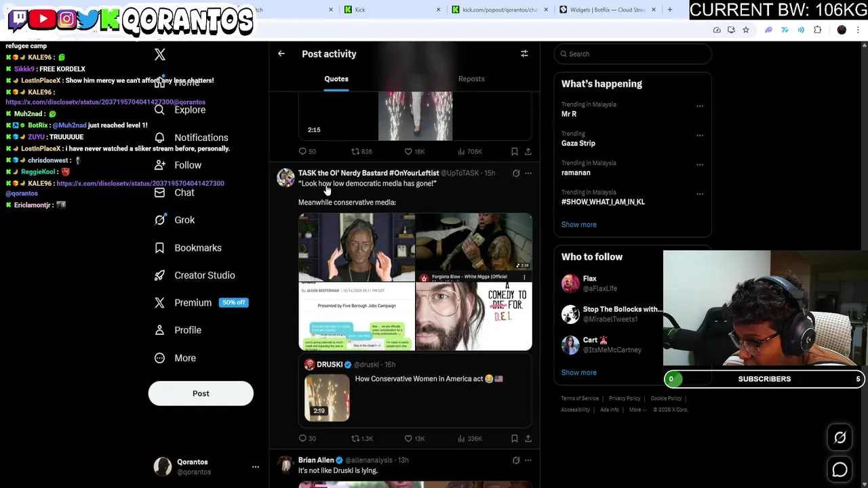
Task: Close the Widgets | BotRix tab
Action: click(654, 9)
